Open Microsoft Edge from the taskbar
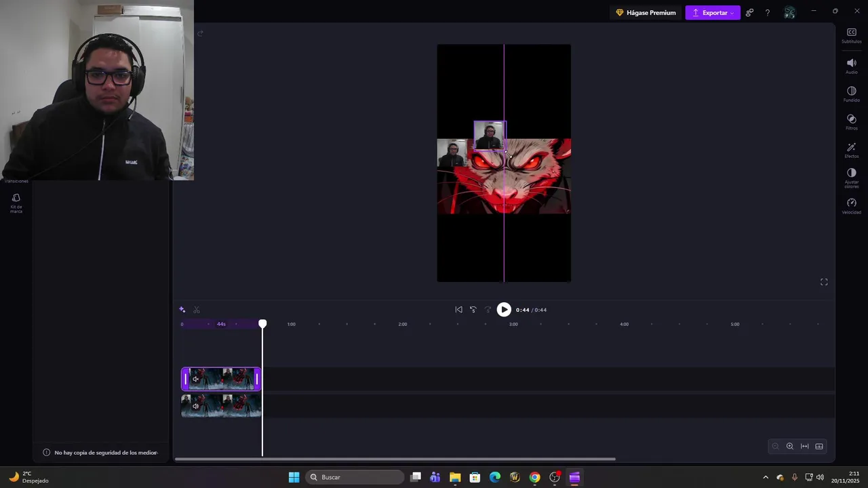This screenshot has width=868, height=488. 495,477
